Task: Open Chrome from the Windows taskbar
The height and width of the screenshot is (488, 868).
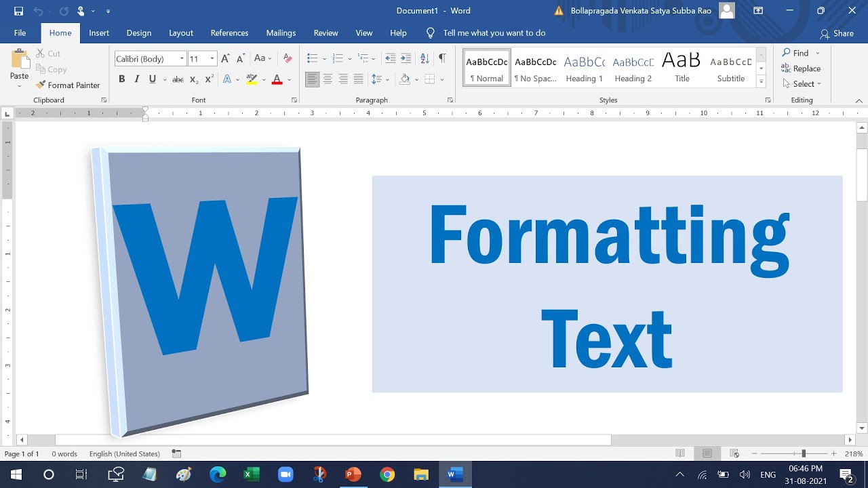Action: [387, 474]
